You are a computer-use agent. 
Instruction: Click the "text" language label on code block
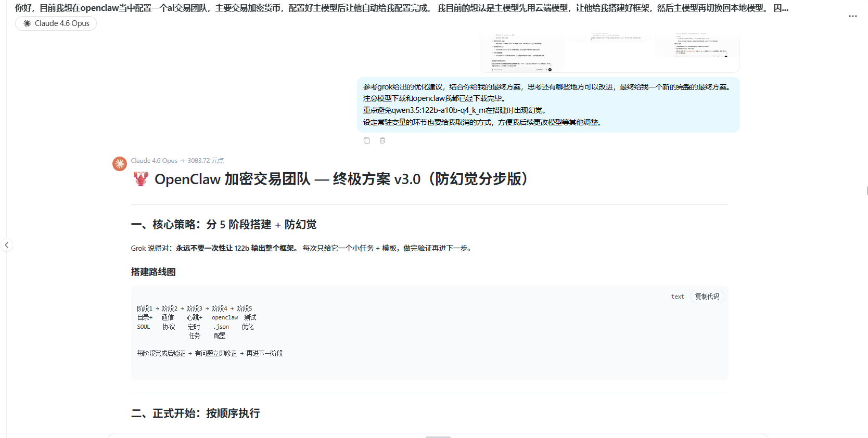pyautogui.click(x=678, y=297)
